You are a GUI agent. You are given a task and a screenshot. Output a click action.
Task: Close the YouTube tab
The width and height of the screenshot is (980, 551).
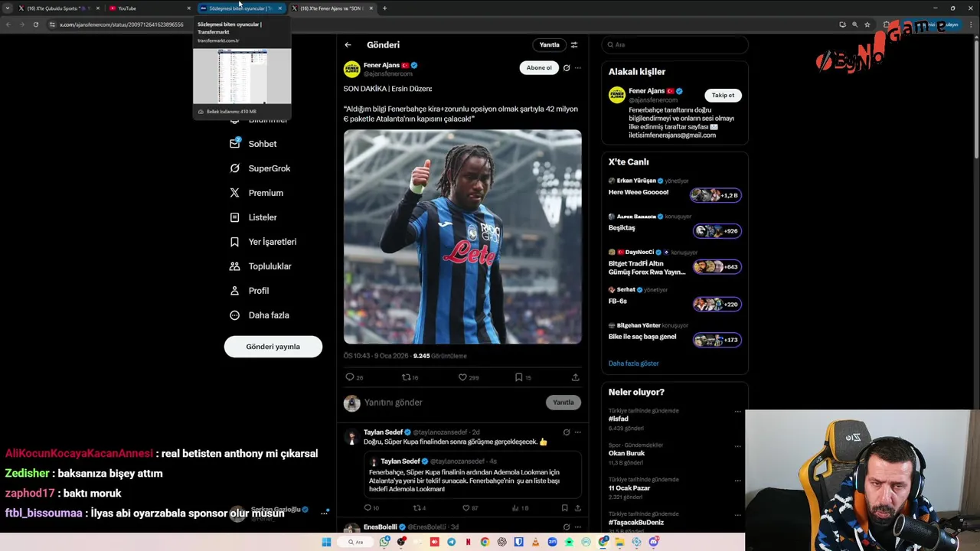click(x=188, y=8)
